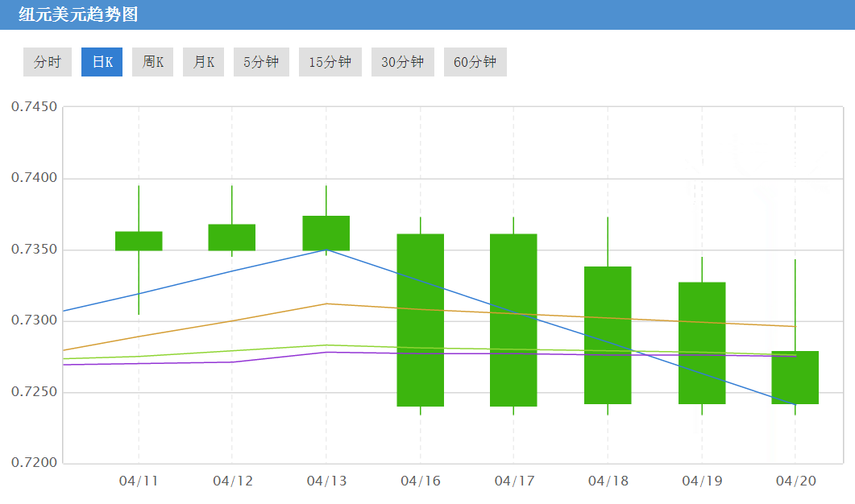Click the 0.7350 price axis label
The width and height of the screenshot is (855, 504).
(34, 250)
